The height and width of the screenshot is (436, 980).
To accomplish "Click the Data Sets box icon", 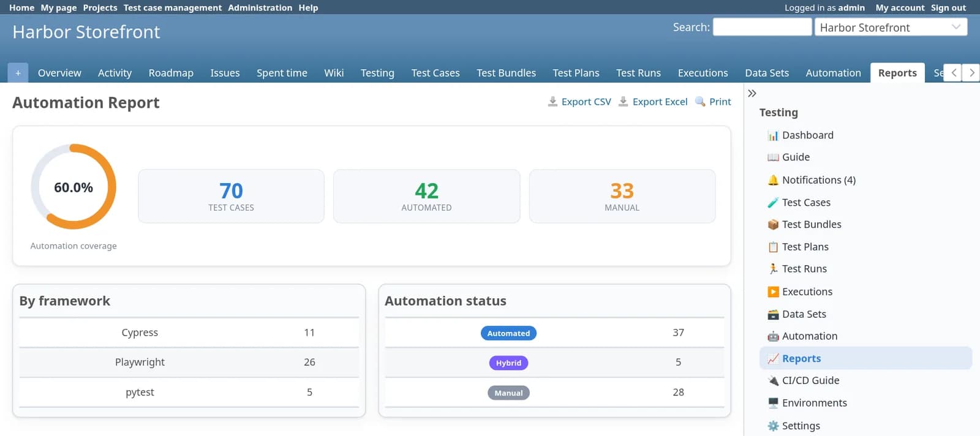I will (x=773, y=314).
